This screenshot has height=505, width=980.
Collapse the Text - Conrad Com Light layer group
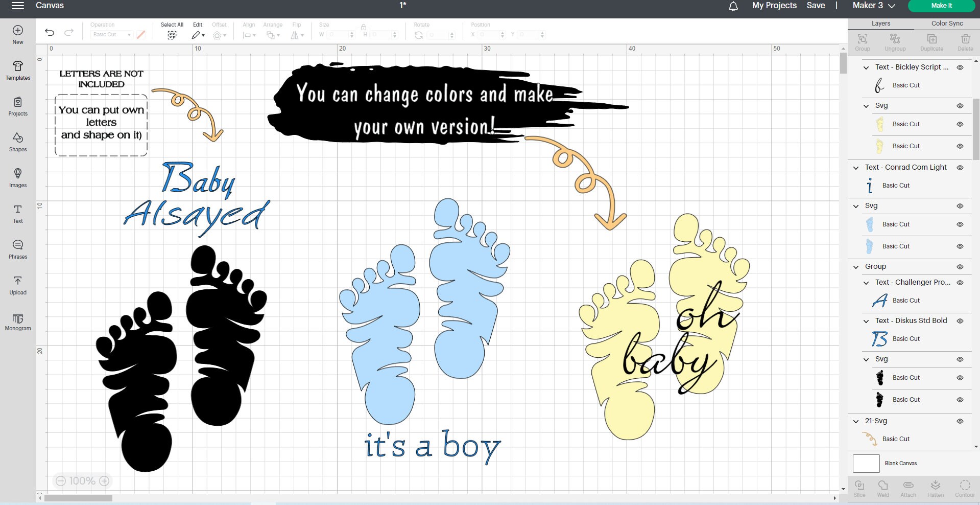(x=856, y=167)
